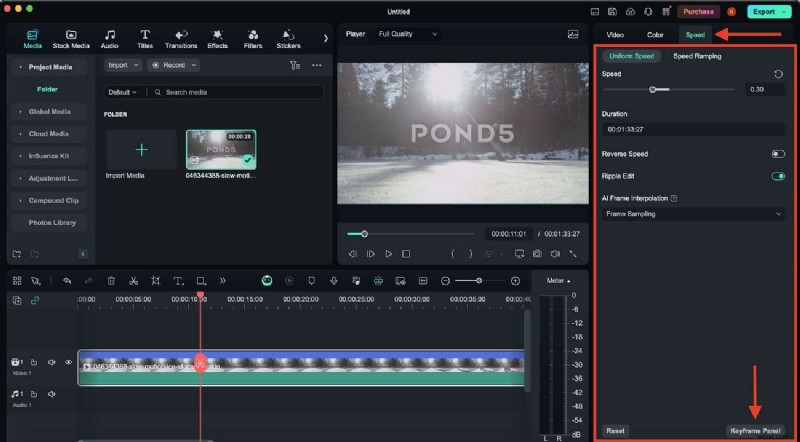Adjust the Speed slider handle
Image resolution: width=800 pixels, height=442 pixels.
pyautogui.click(x=653, y=90)
